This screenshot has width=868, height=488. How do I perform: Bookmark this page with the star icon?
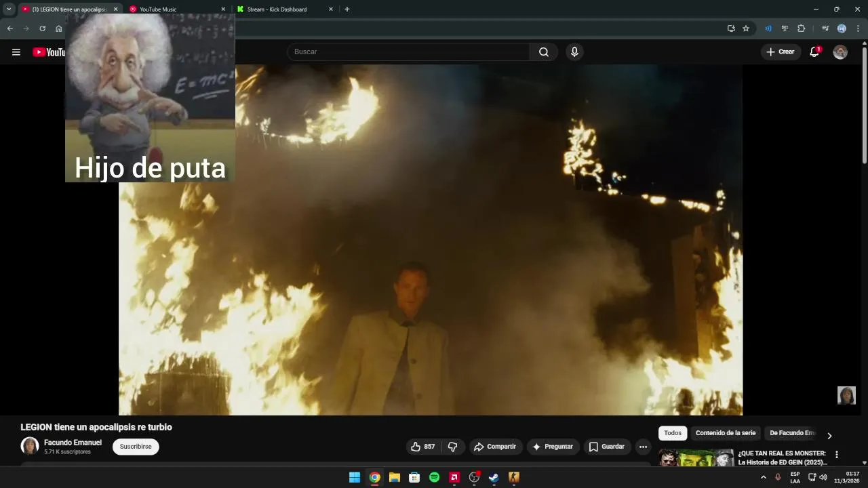tap(746, 28)
